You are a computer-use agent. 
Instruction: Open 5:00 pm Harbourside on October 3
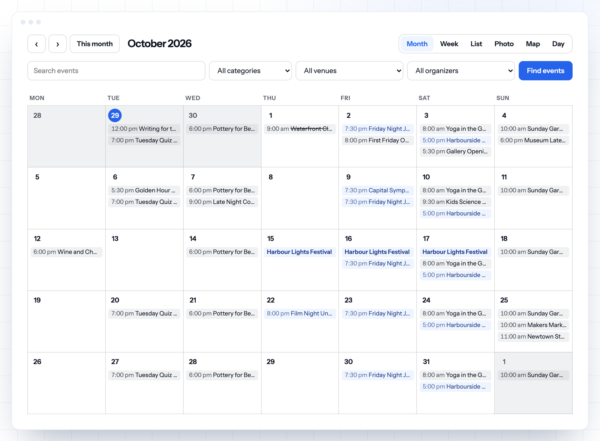click(455, 140)
